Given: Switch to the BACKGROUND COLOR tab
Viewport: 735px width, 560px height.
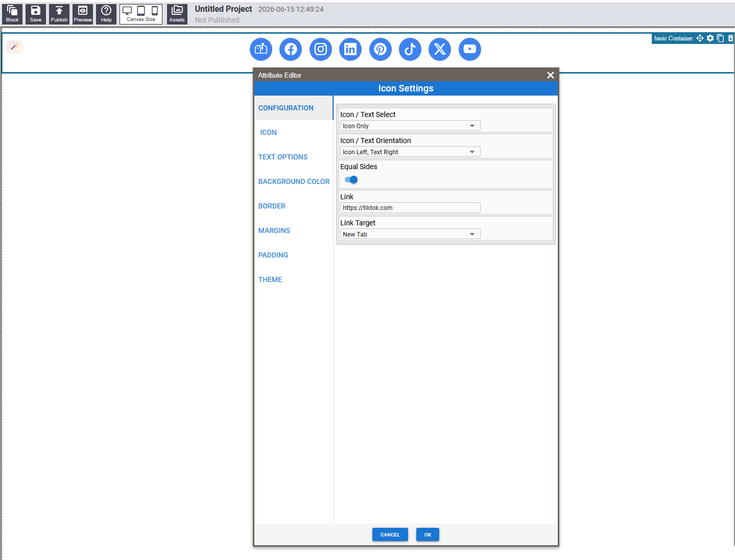Looking at the screenshot, I should (x=294, y=181).
